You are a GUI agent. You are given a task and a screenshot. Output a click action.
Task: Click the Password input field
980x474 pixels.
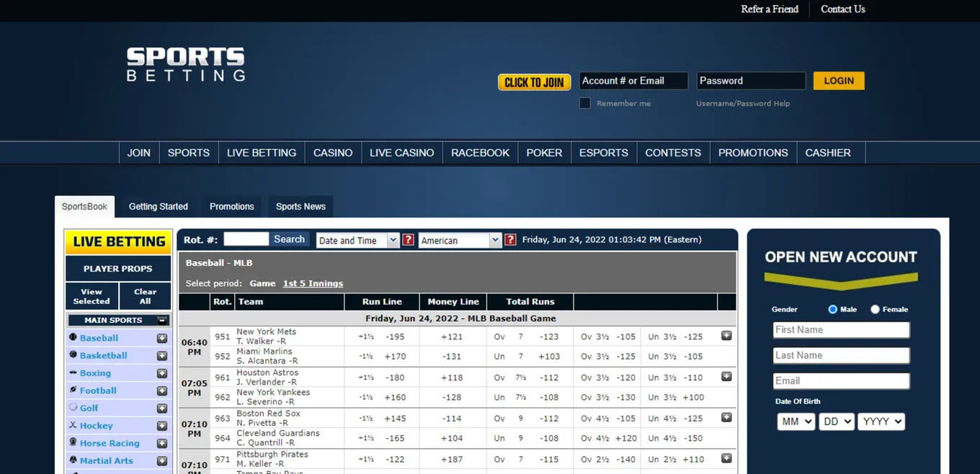click(751, 81)
